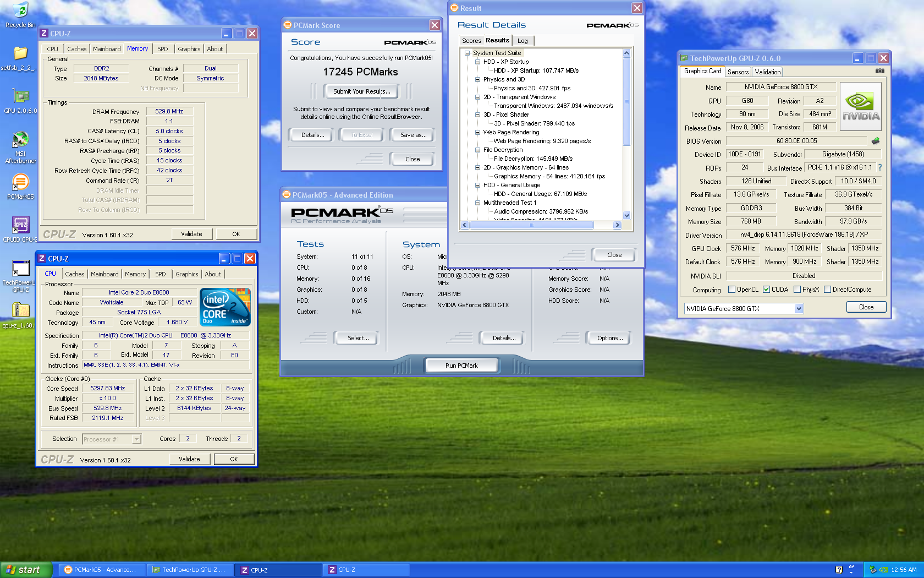
Task: Click the Z icon of the lower CPU-Z window
Action: click(42, 258)
